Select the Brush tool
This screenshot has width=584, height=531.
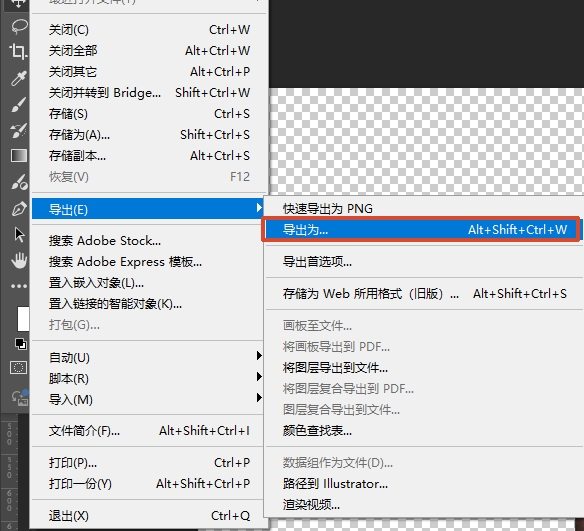19,104
